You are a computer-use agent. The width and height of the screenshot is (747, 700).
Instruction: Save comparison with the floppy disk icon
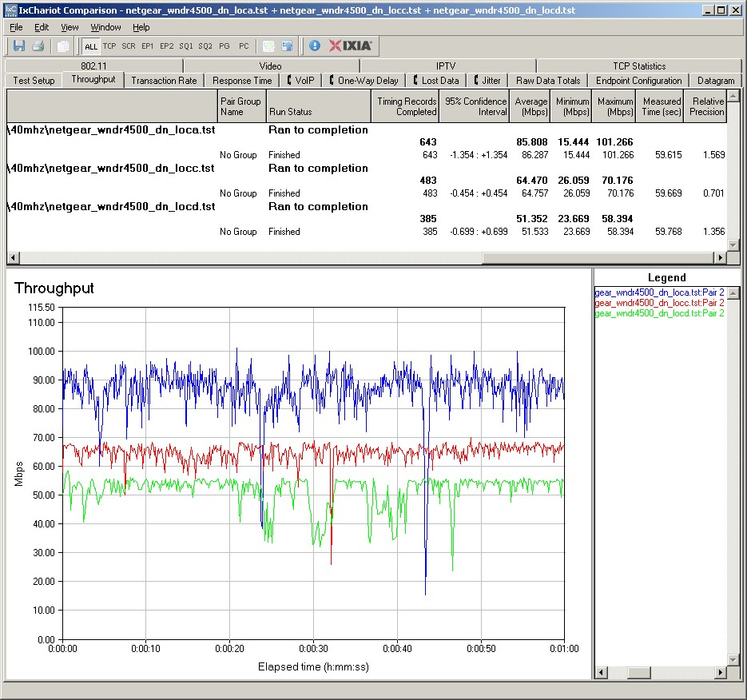(x=19, y=46)
